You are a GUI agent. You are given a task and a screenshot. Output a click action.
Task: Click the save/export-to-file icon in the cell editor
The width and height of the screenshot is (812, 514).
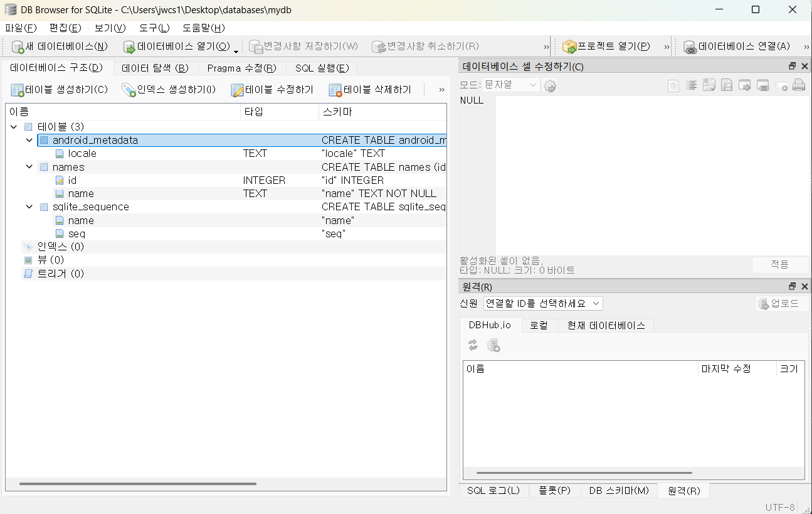tap(727, 85)
